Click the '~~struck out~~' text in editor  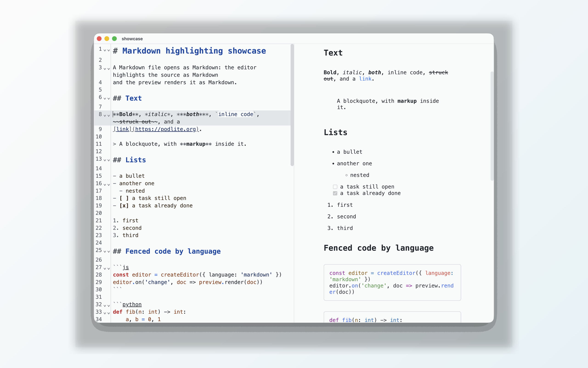click(135, 122)
